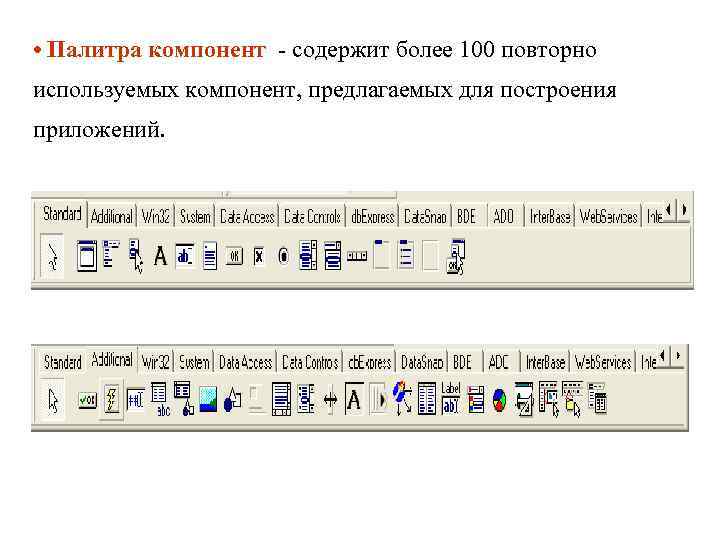720x540 pixels.
Task: Open InterBase tab in the Standard-active palette
Action: 550,217
